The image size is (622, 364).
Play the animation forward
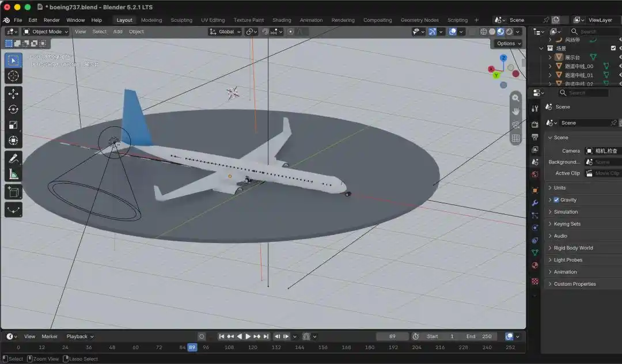248,336
